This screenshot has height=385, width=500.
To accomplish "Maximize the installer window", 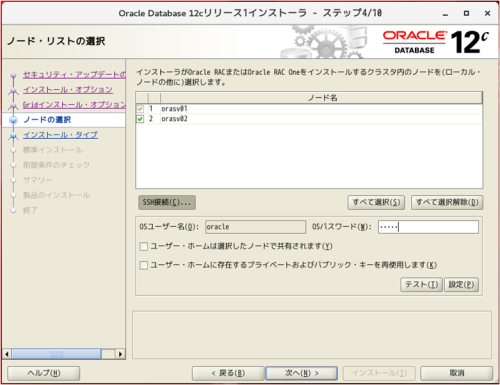I will [x=466, y=13].
